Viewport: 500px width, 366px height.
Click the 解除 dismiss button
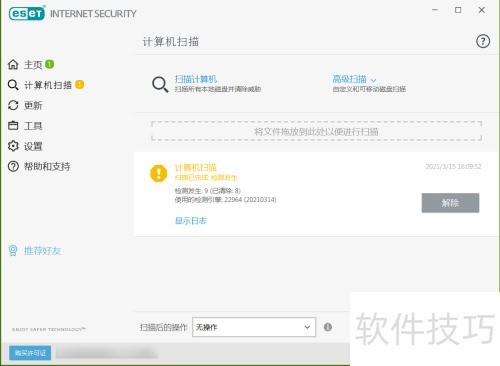pos(450,203)
